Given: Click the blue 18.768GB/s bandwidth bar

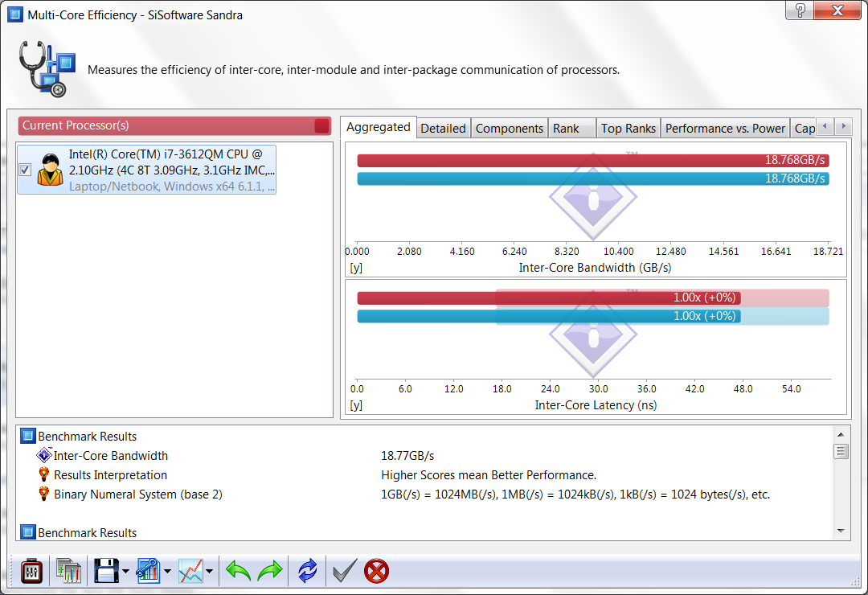Looking at the screenshot, I should [x=593, y=178].
